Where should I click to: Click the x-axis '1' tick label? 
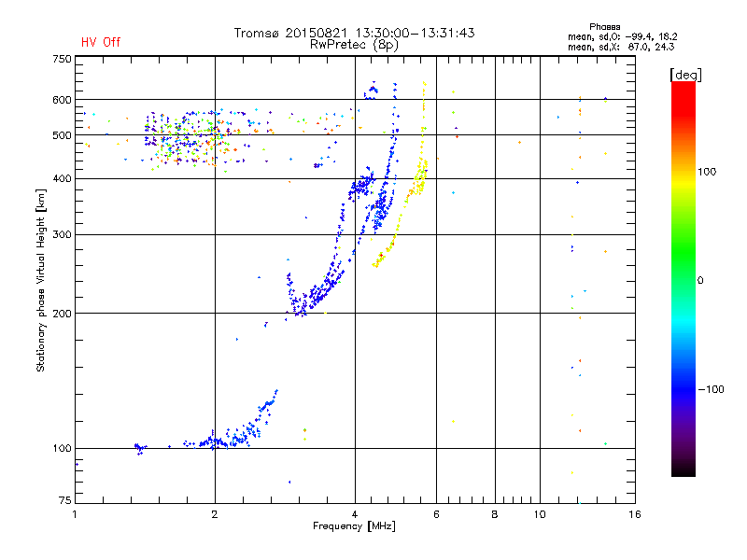pyautogui.click(x=75, y=514)
